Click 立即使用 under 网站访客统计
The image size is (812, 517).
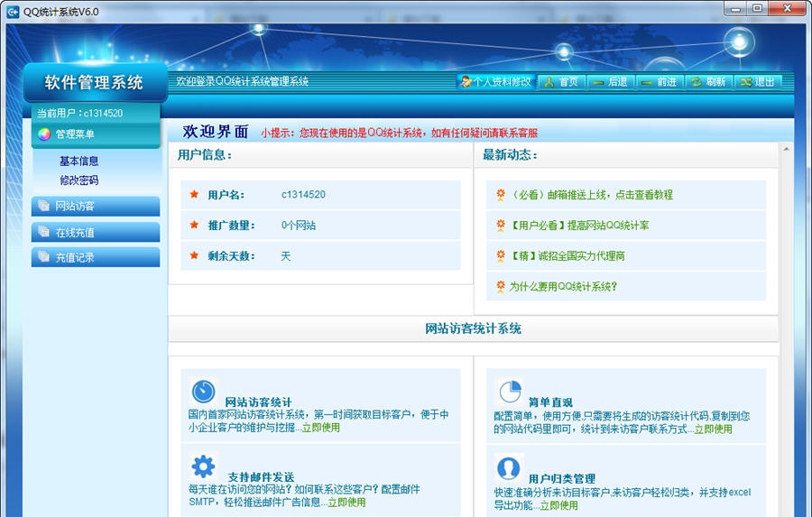point(321,428)
